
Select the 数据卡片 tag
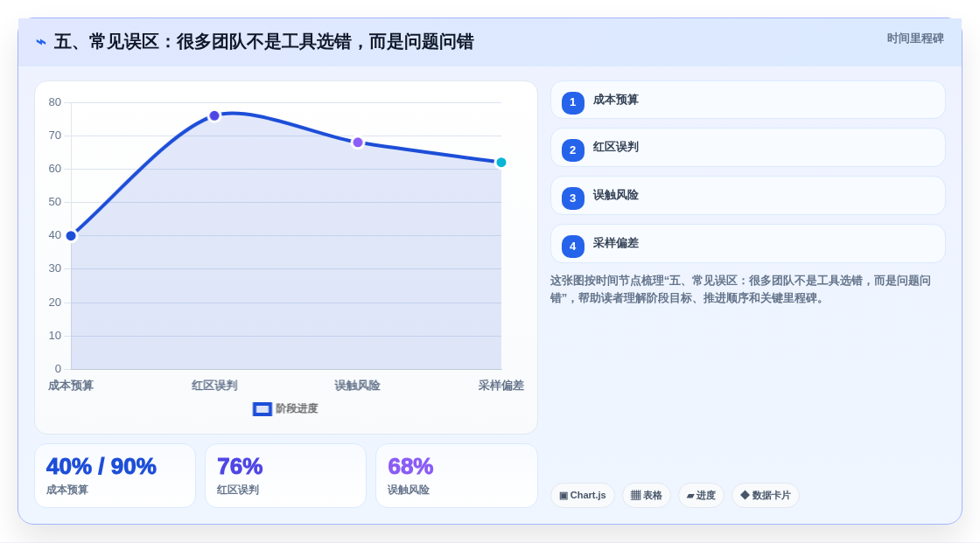[x=766, y=496]
